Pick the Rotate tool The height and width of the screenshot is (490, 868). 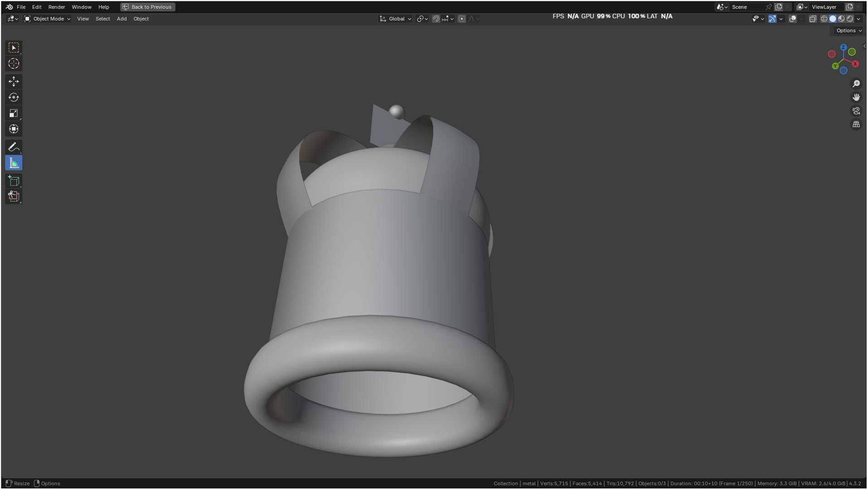[14, 97]
